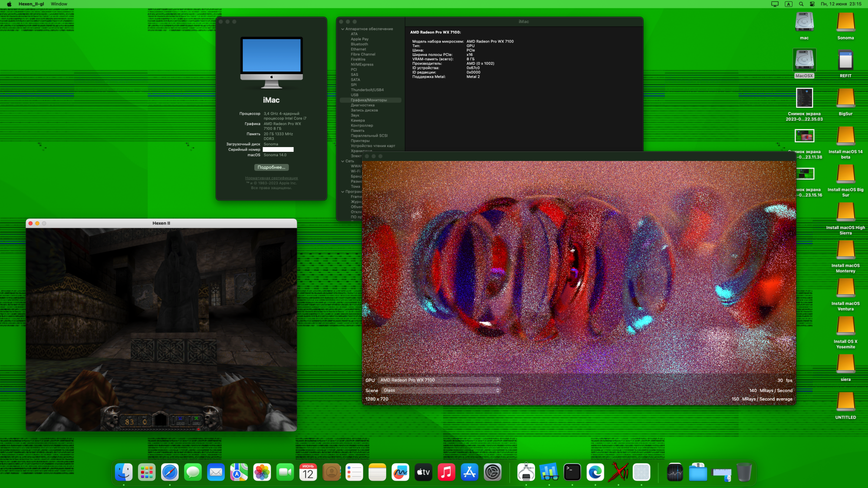
Task: Open Control Center in menu bar
Action: 812,4
